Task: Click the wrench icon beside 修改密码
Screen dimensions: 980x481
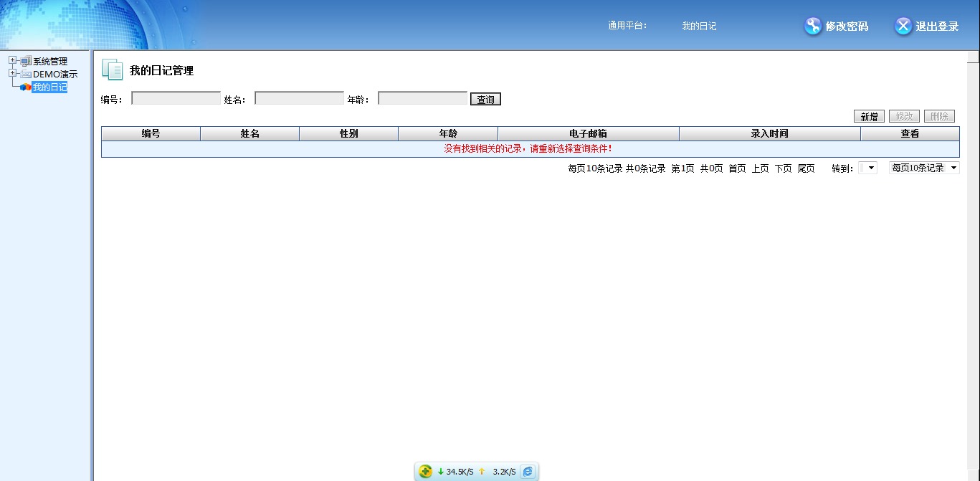Action: (812, 26)
